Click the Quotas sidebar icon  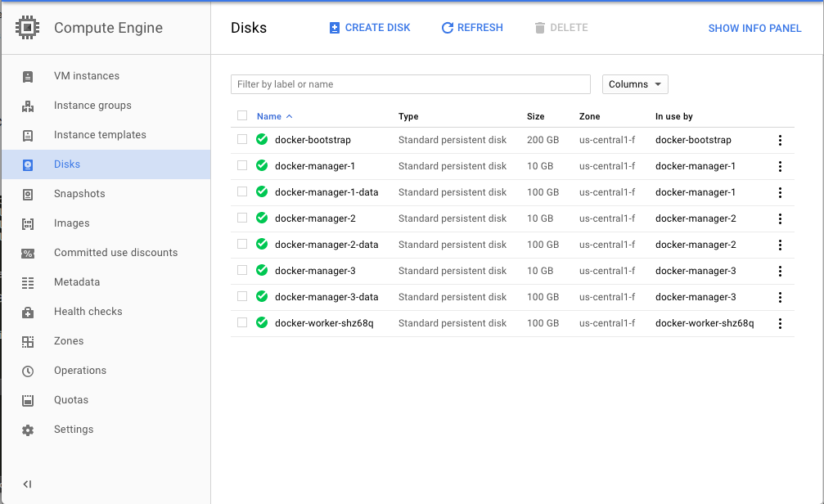click(x=28, y=400)
